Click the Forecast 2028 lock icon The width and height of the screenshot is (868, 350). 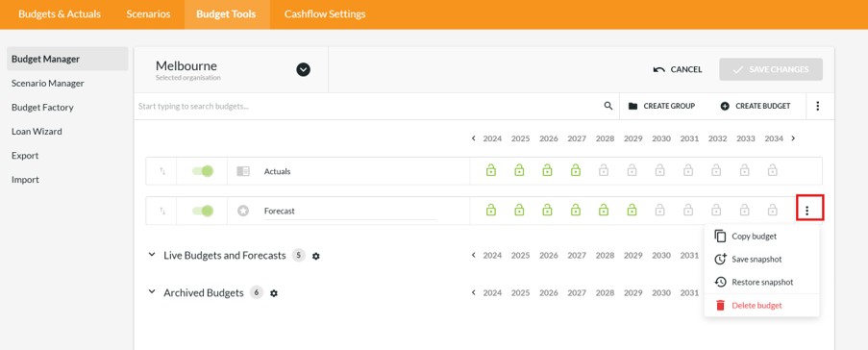pyautogui.click(x=604, y=210)
